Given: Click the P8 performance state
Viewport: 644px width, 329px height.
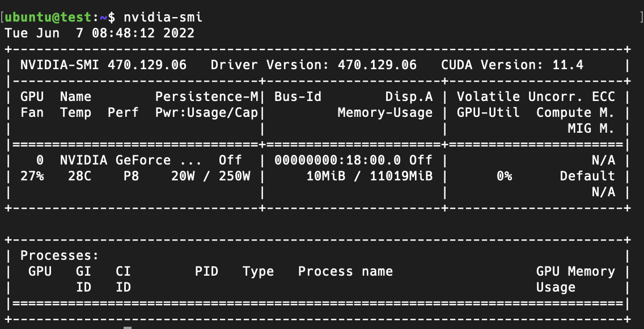Looking at the screenshot, I should (132, 176).
